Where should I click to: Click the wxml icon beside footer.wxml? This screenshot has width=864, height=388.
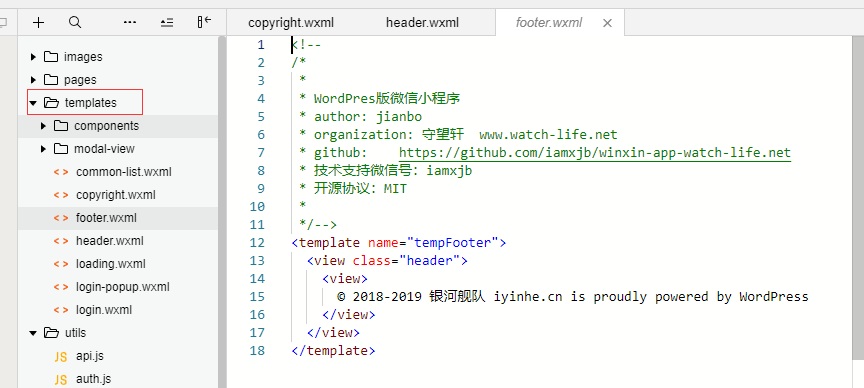(x=61, y=218)
